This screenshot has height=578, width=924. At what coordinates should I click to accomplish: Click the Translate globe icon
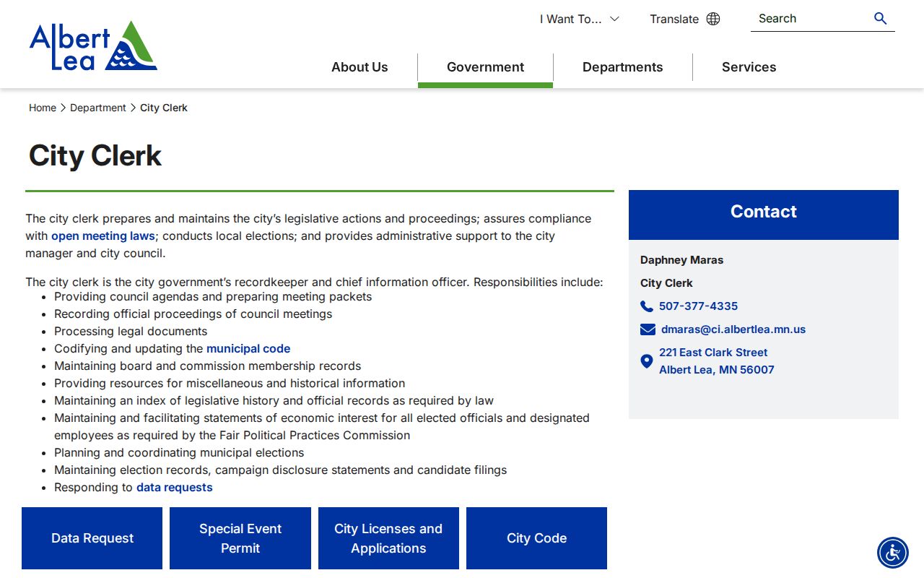[713, 19]
